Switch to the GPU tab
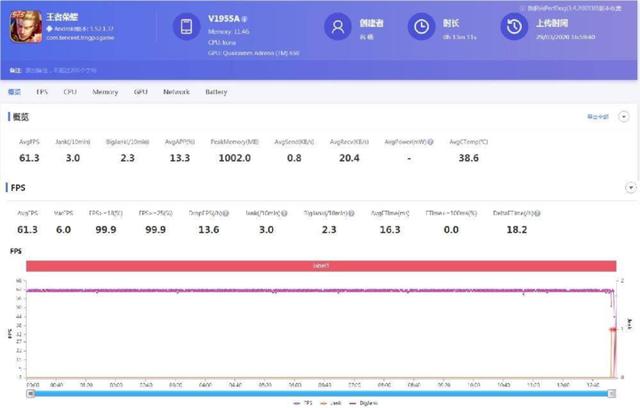 (x=141, y=92)
